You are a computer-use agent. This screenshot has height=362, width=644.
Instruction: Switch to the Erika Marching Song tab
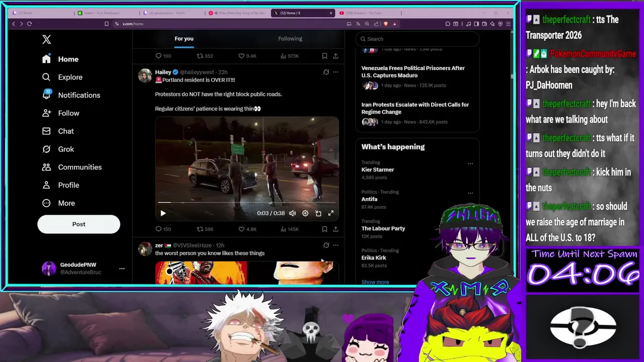pyautogui.click(x=238, y=13)
